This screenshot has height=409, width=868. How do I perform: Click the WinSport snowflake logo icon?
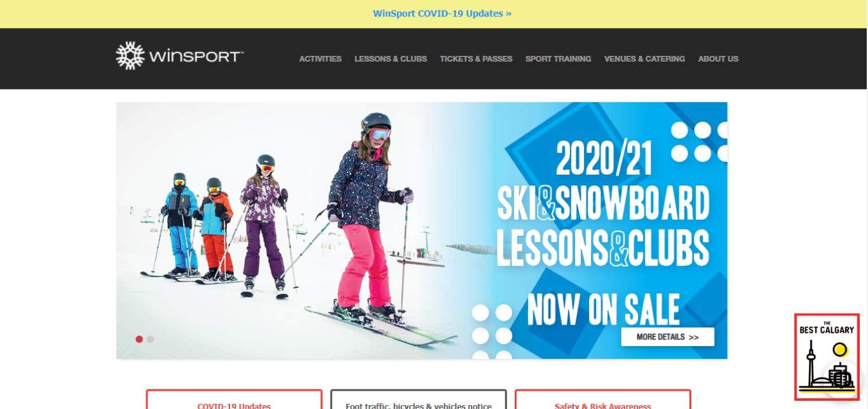(x=130, y=56)
